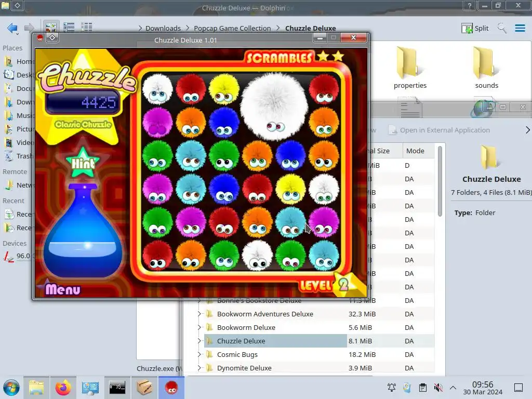Open the terminal from the taskbar
532x399 pixels.
pos(117,388)
